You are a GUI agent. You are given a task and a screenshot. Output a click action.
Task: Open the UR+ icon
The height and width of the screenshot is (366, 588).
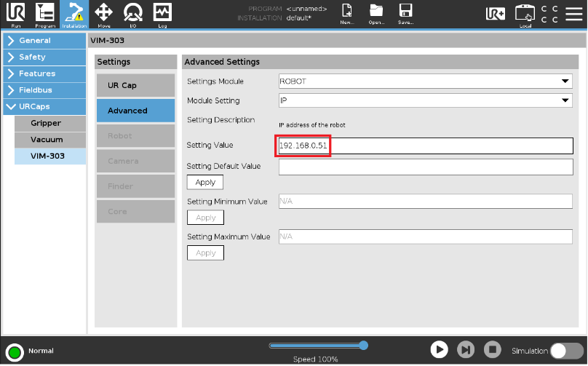[x=496, y=14]
